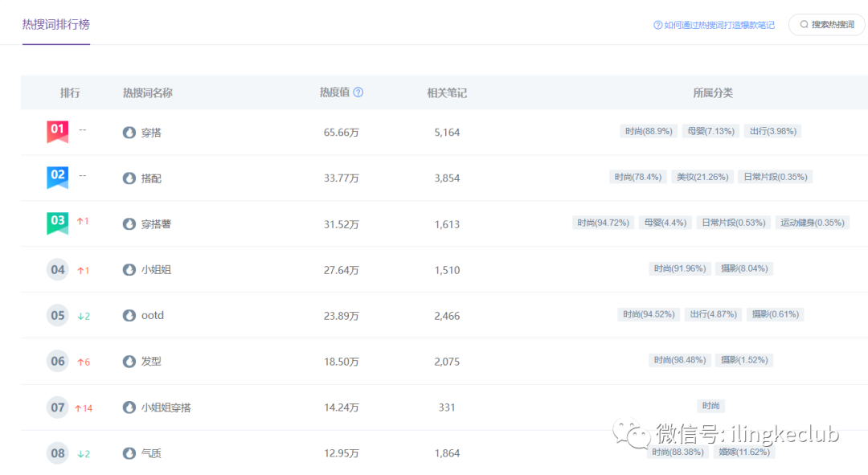Select the 热搜词排行榜 tab
This screenshot has width=868, height=475.
click(x=56, y=24)
